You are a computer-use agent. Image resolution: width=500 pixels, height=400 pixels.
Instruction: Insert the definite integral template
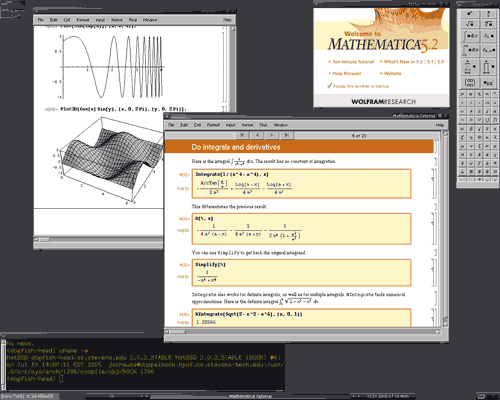point(470,50)
